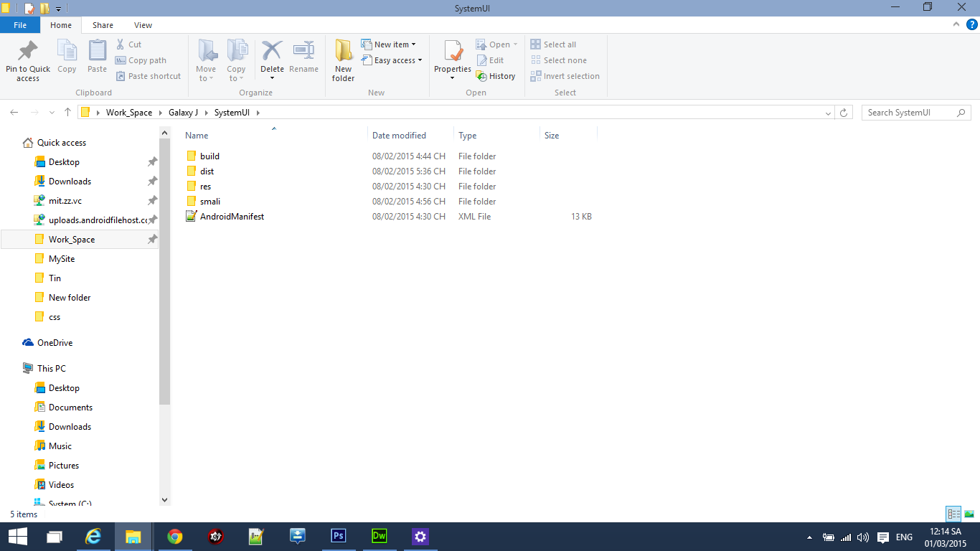The height and width of the screenshot is (551, 980).
Task: Open Dreamweaver from the taskbar
Action: pyautogui.click(x=380, y=536)
